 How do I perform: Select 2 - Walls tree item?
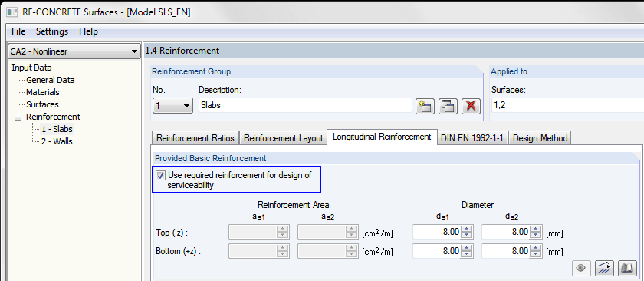[x=57, y=141]
